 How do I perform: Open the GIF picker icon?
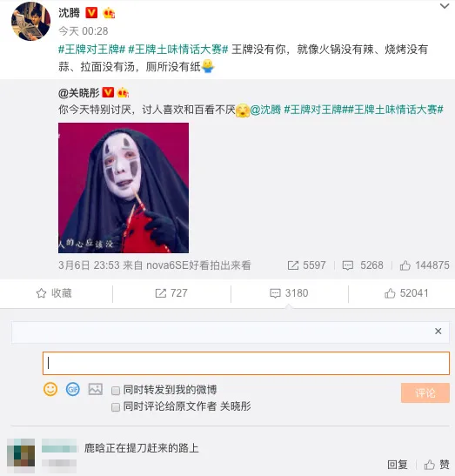(x=73, y=389)
